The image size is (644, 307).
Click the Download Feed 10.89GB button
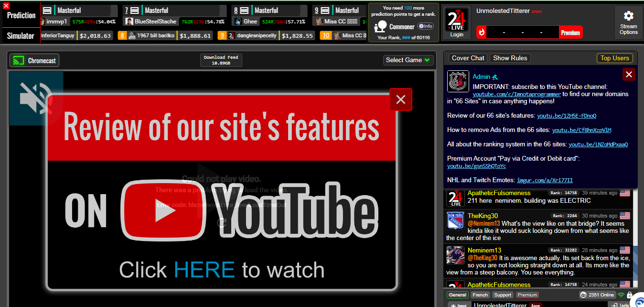click(x=221, y=60)
